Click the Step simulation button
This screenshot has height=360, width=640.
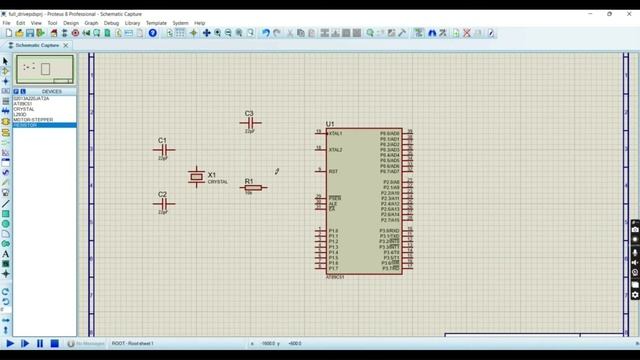(24, 344)
